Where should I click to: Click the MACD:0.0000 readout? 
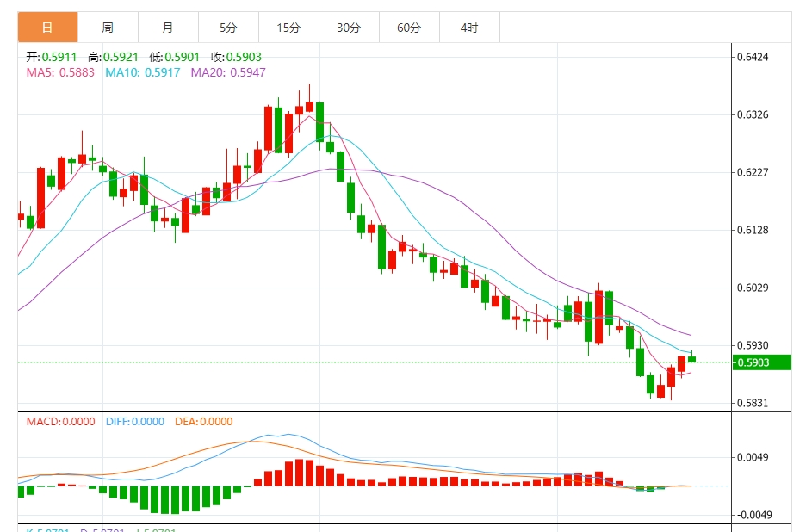[x=60, y=422]
